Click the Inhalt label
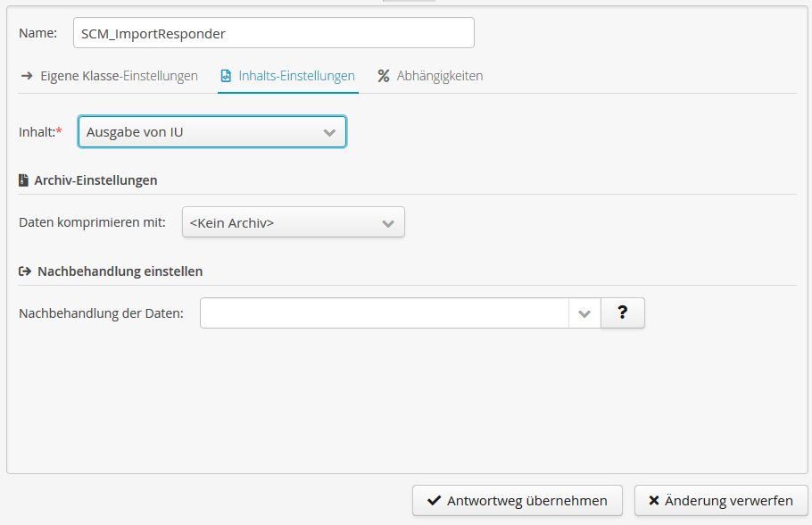 pyautogui.click(x=40, y=131)
